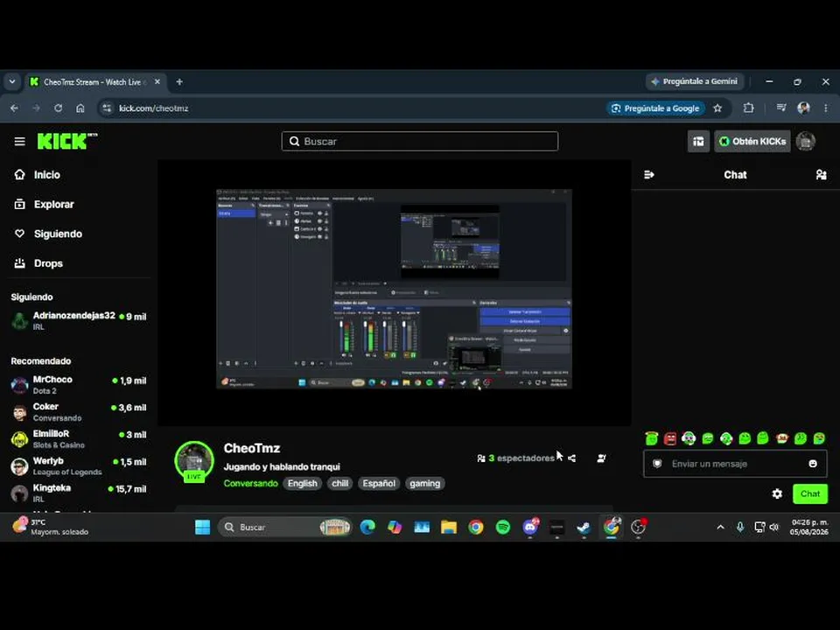Viewport: 840px width, 630px height.
Task: Open the Windows Start menu
Action: point(202,527)
